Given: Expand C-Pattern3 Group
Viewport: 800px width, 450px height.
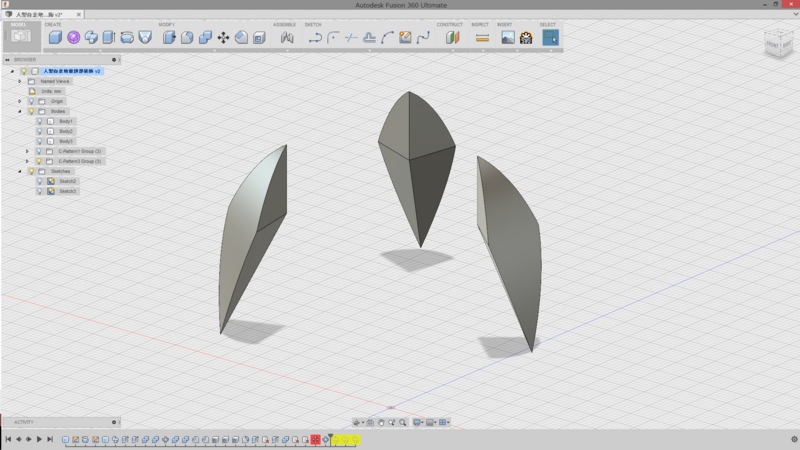Looking at the screenshot, I should point(28,161).
